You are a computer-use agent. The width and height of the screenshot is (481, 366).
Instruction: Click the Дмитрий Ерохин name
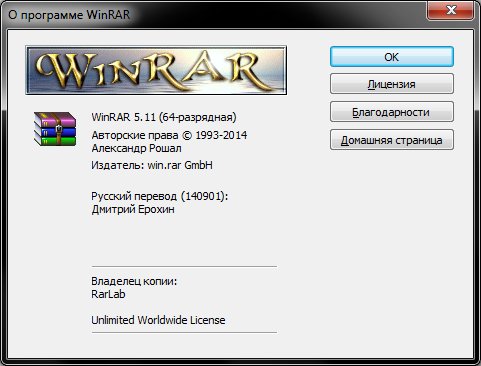pyautogui.click(x=133, y=209)
